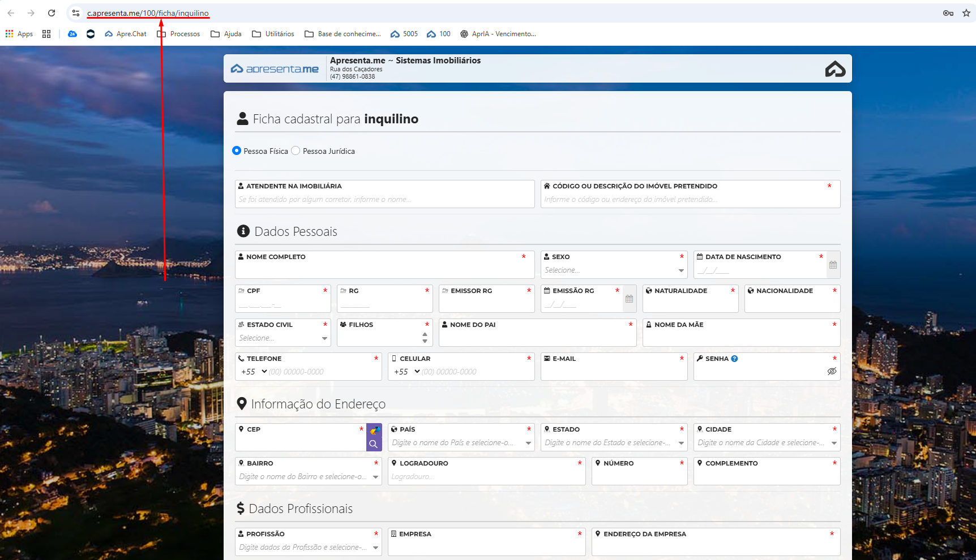Open the Data de Nascimento calendar picker
The height and width of the screenshot is (560, 976).
833,265
